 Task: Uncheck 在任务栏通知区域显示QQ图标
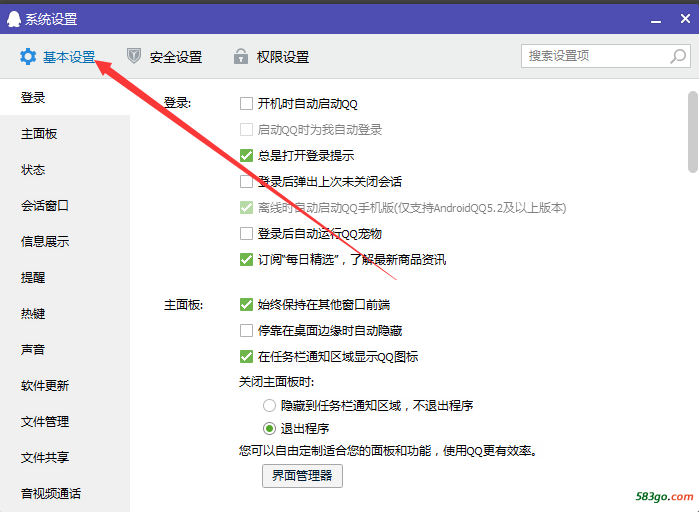click(246, 356)
